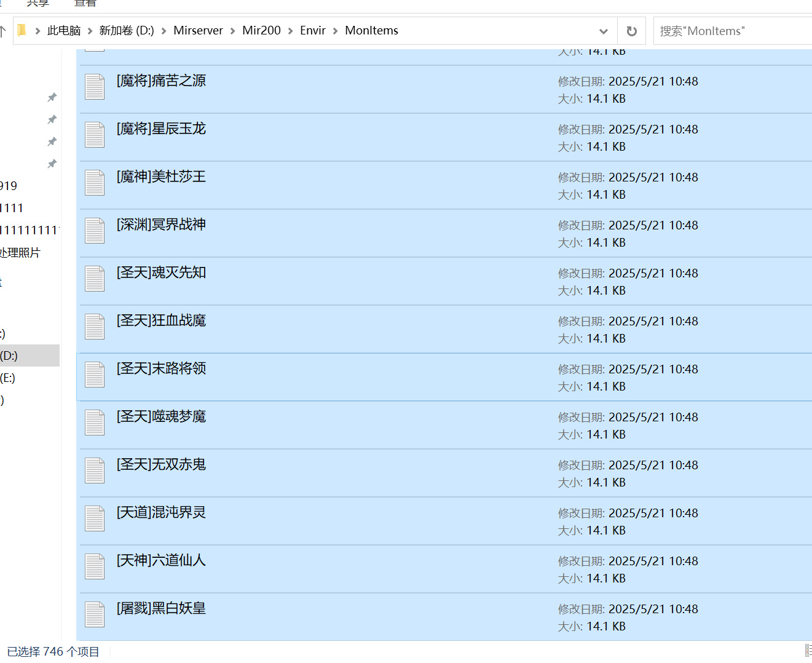Pick the file icon for [屠戮]黑白妖皇
The height and width of the screenshot is (663, 812).
click(95, 614)
